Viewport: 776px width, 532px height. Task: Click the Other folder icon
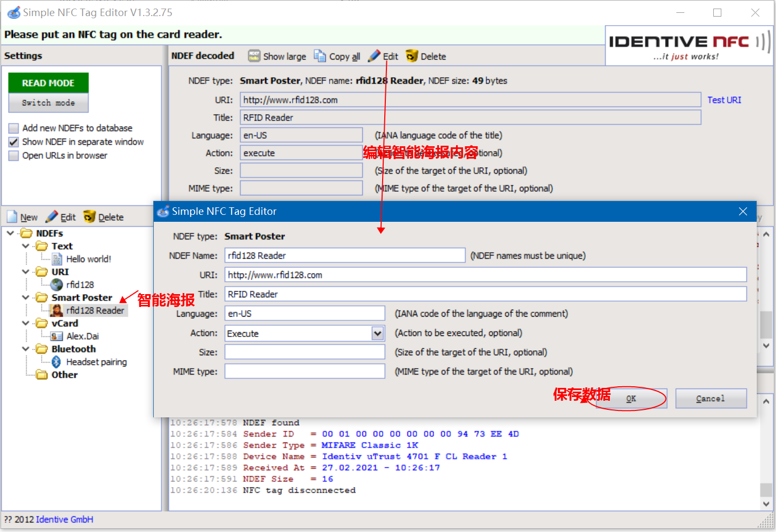(42, 374)
